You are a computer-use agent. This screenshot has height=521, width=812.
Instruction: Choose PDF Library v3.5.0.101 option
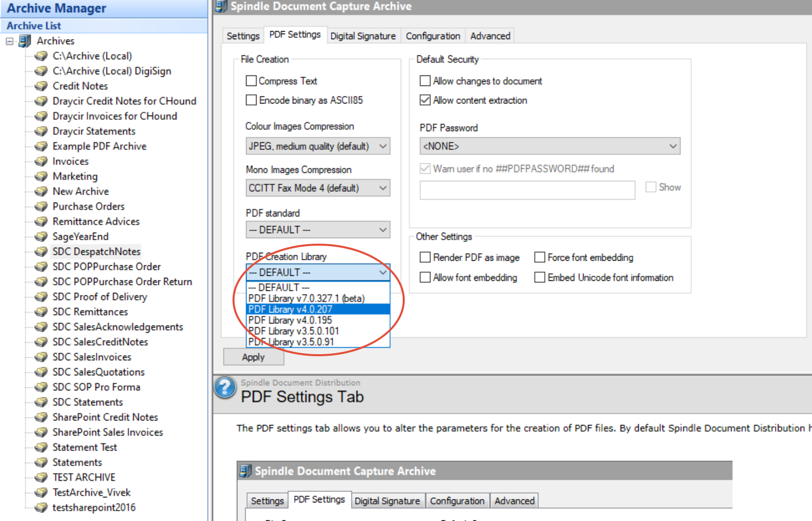point(318,331)
